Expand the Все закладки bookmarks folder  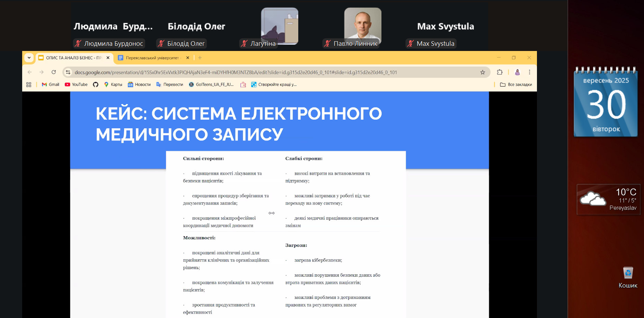(516, 85)
